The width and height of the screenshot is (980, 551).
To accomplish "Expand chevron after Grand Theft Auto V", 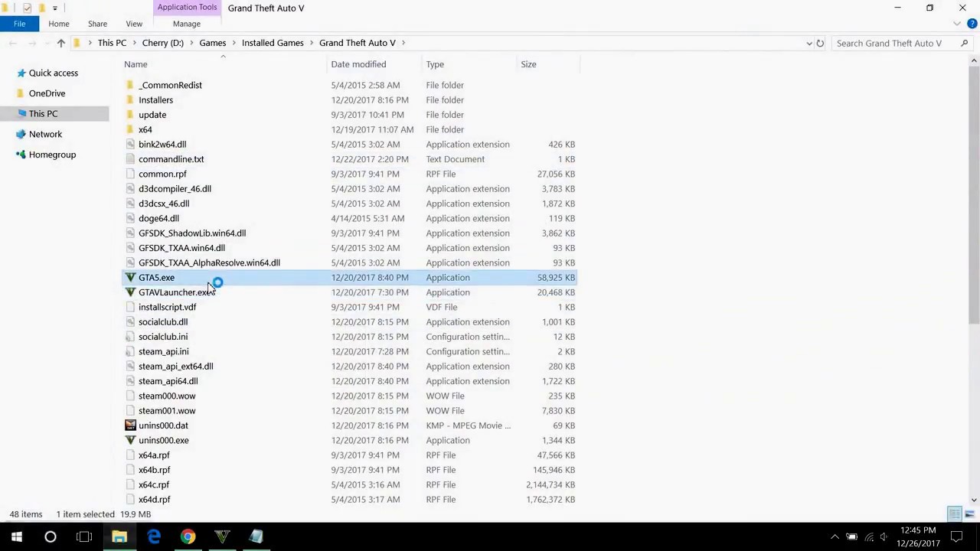I will pos(403,43).
